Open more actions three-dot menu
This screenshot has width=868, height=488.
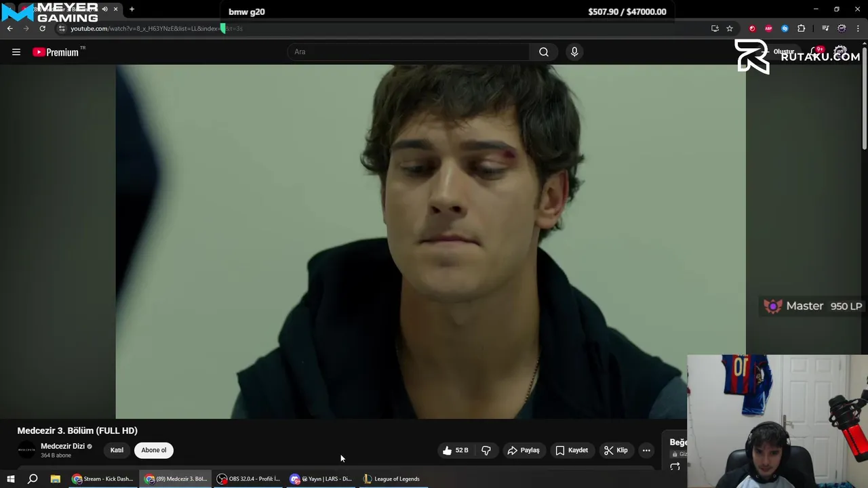pos(646,450)
